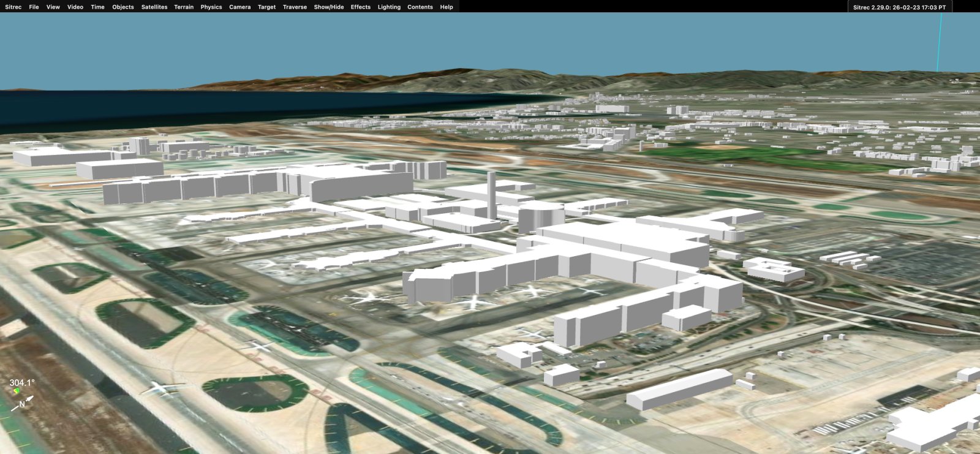The image size is (980, 454).
Task: Open the Contents menu
Action: [x=420, y=7]
